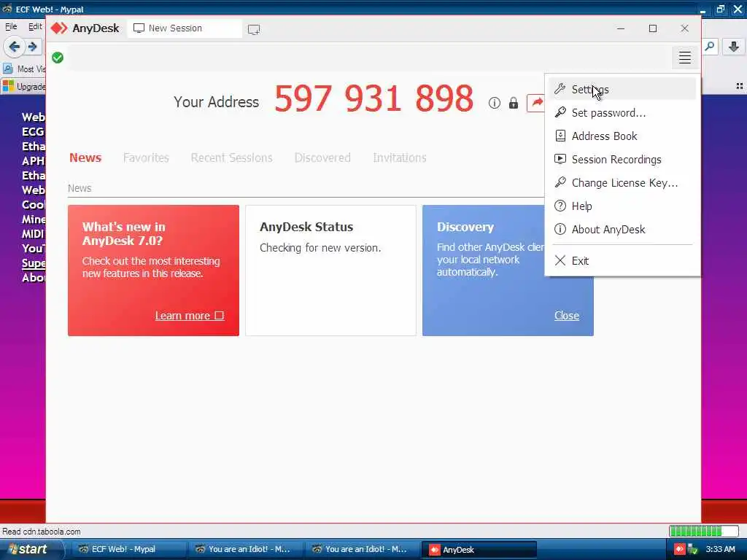Viewport: 747px width, 560px height.
Task: Open Address Book from menu
Action: click(x=622, y=136)
